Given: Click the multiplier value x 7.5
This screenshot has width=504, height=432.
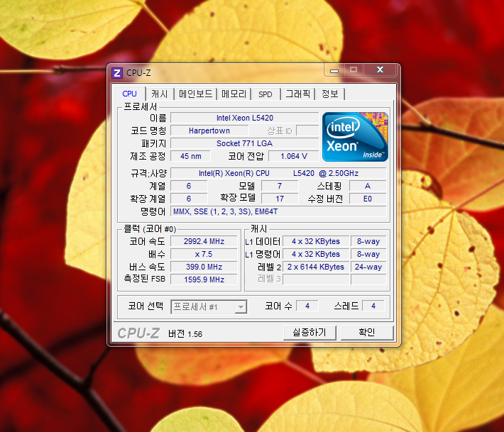Looking at the screenshot, I should coord(204,254).
